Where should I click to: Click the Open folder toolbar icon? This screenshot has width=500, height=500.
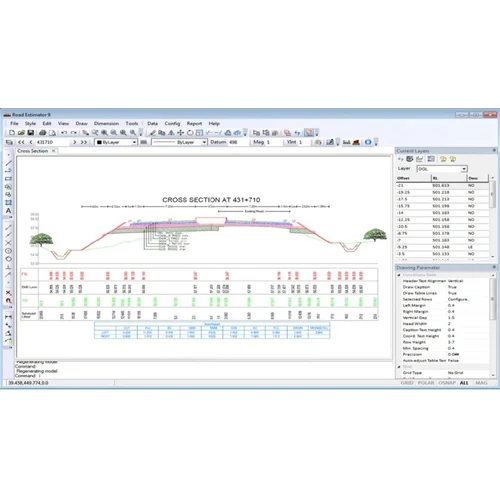click(x=21, y=133)
